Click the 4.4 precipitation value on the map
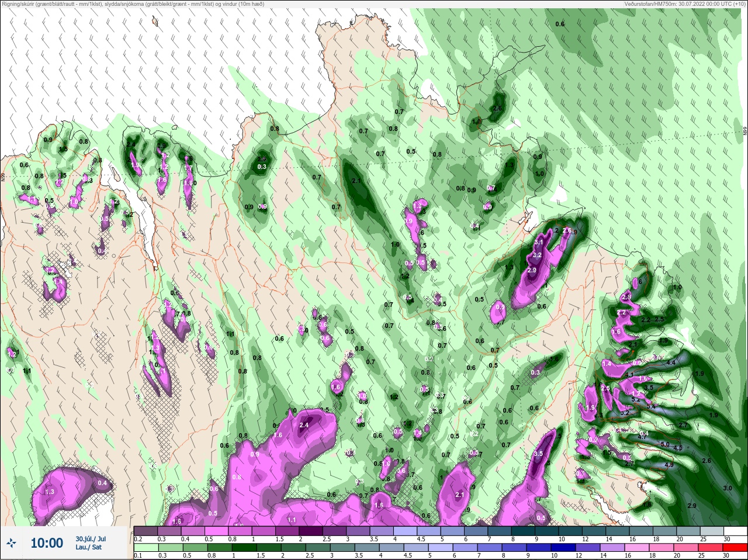Viewport: 748px width, 560px height. [x=671, y=363]
